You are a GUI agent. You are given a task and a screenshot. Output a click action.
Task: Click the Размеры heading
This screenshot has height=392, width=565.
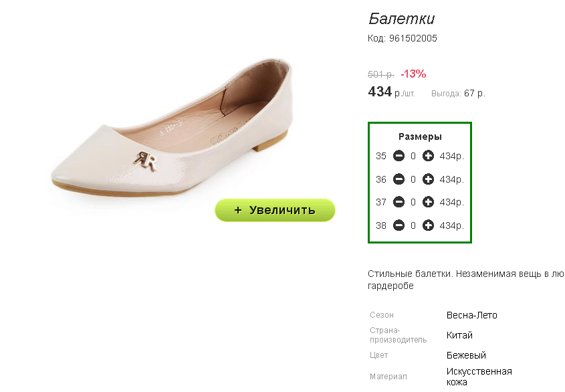[420, 136]
